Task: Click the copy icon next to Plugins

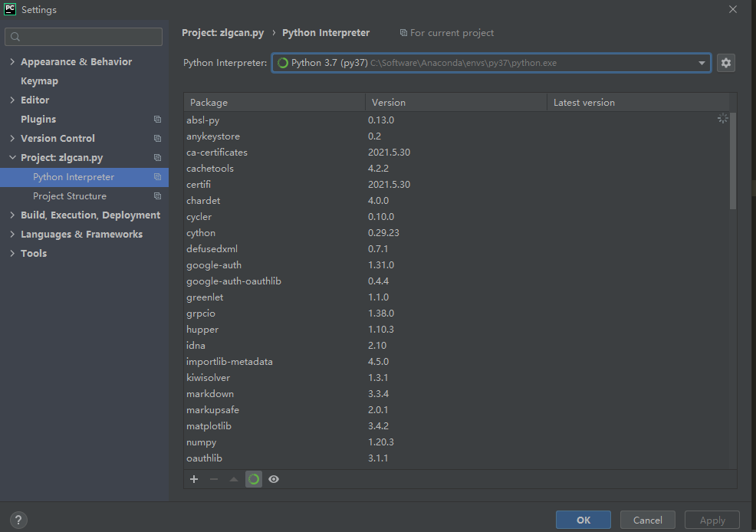Action: coord(157,119)
